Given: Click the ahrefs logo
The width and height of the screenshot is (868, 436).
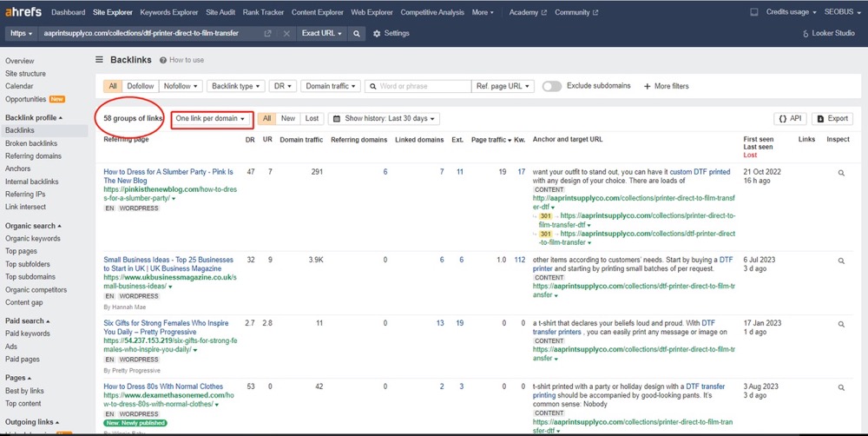Looking at the screenshot, I should tap(24, 12).
